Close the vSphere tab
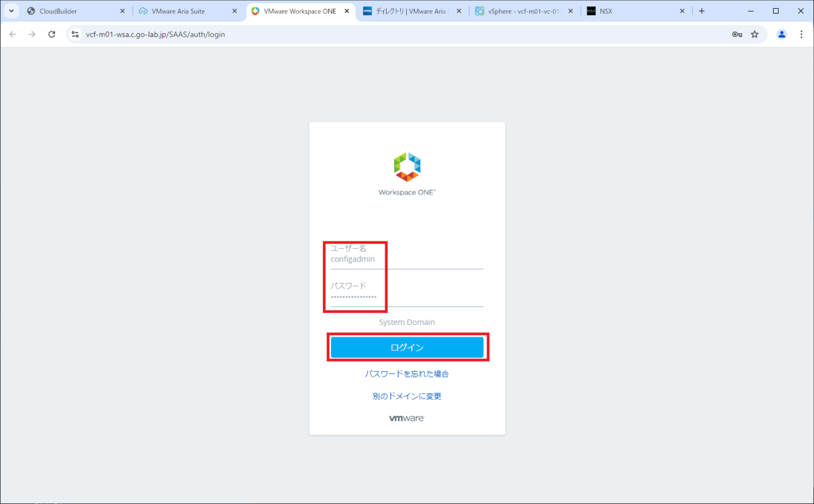 570,11
